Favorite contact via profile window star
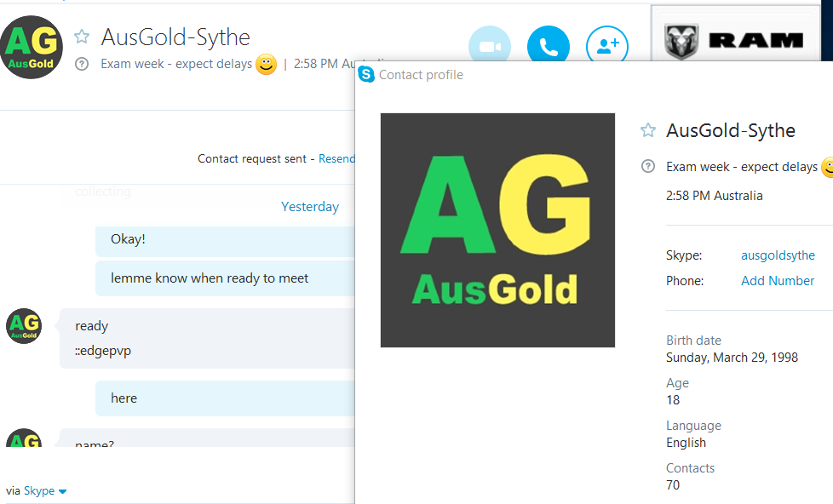 [x=647, y=130]
